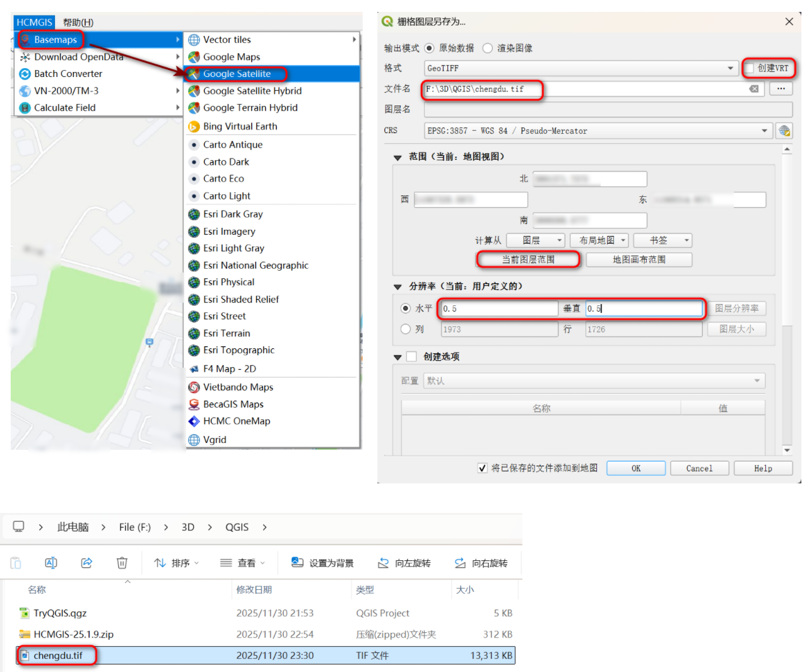
Task: Click the CRS selector globe icon
Action: [x=784, y=131]
